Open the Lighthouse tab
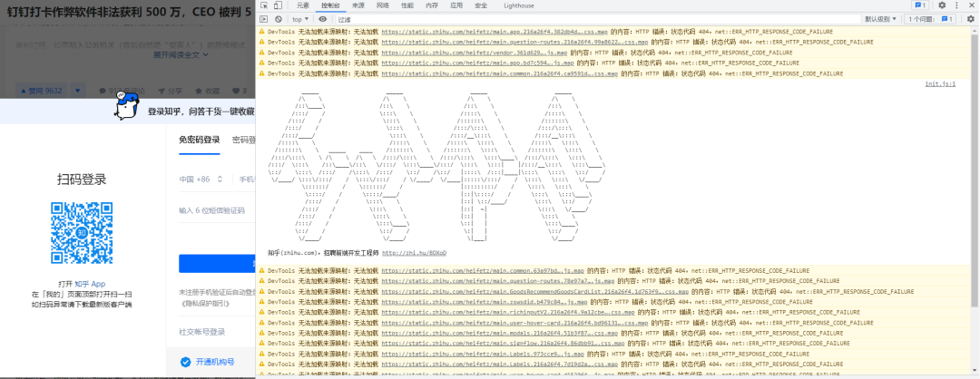Viewport: 980px width, 379px height. point(517,5)
